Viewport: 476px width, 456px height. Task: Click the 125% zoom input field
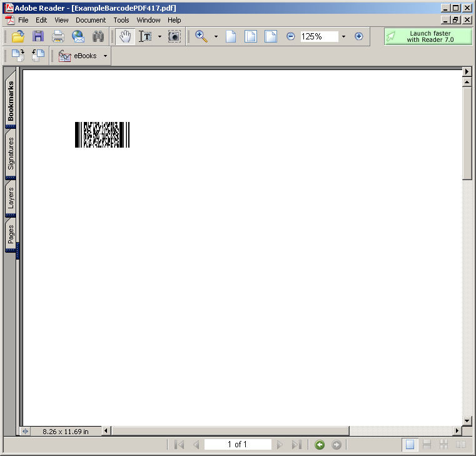(x=320, y=36)
